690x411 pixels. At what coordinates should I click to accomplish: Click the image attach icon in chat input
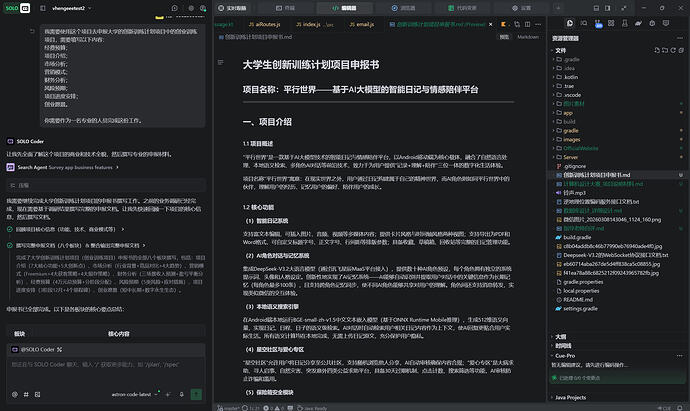pyautogui.click(x=37, y=394)
